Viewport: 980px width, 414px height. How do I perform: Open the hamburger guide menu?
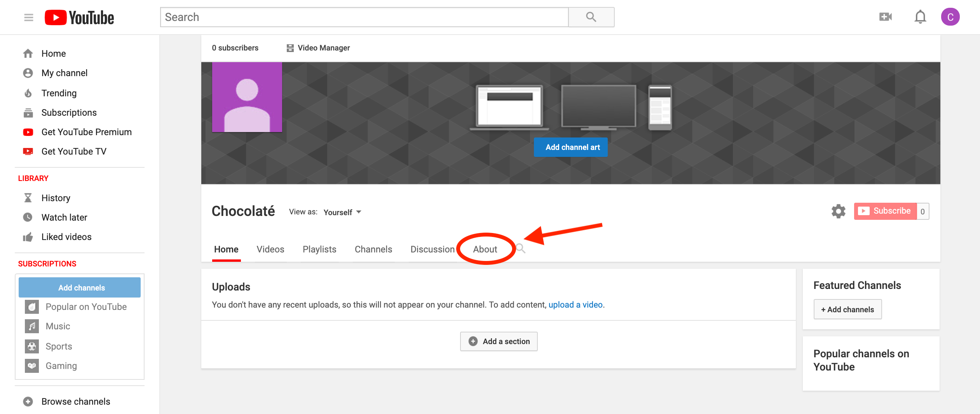[29, 17]
